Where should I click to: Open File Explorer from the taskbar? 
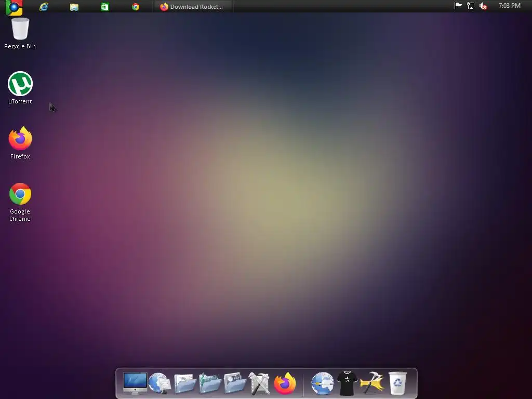click(74, 7)
